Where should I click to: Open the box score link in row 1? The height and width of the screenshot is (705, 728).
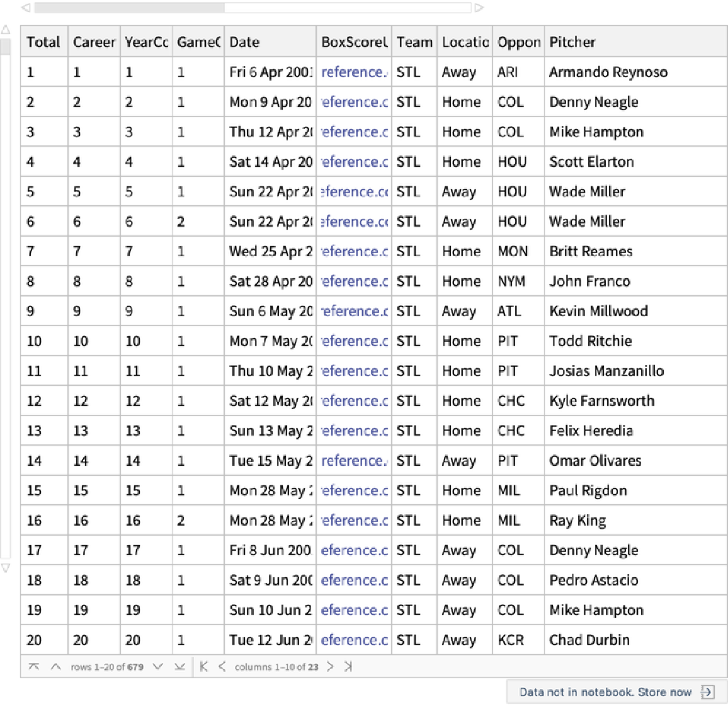click(x=353, y=72)
